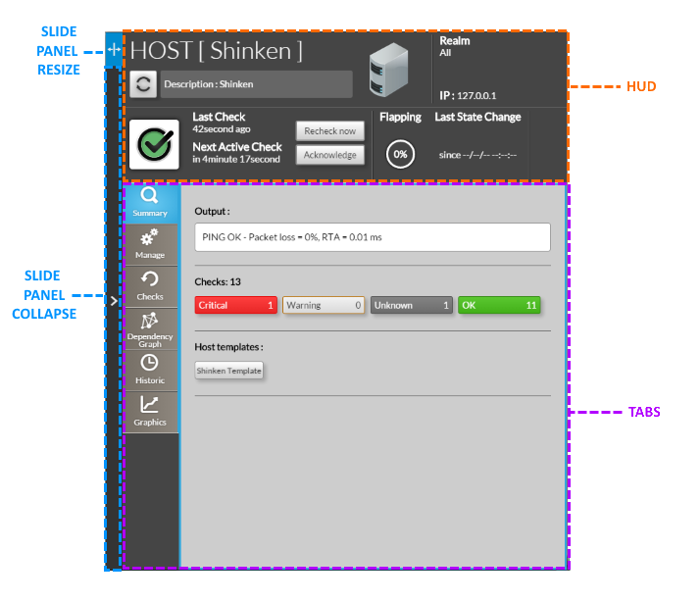Screen dimensions: 700x602
Task: Open the Dependency Graph tab
Action: (150, 328)
